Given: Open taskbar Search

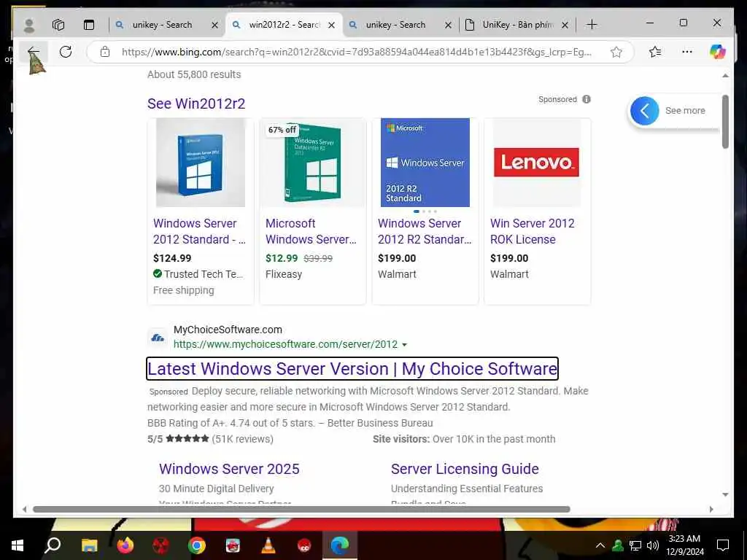Looking at the screenshot, I should coord(53,545).
